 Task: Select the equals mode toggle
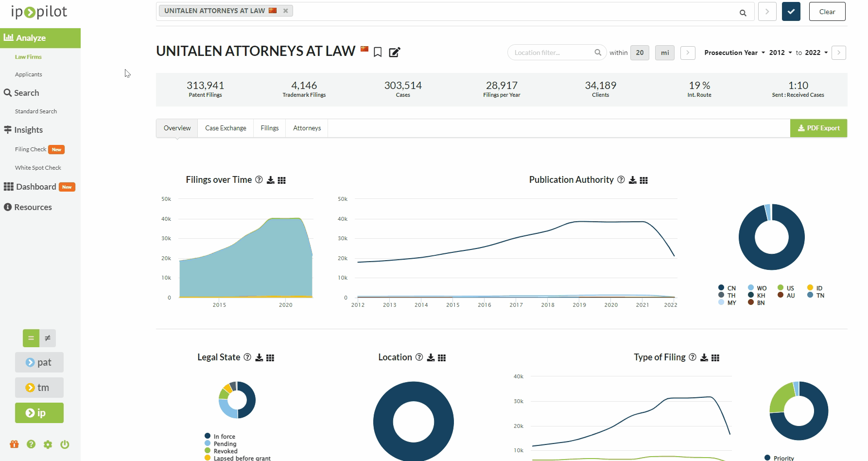(31, 338)
